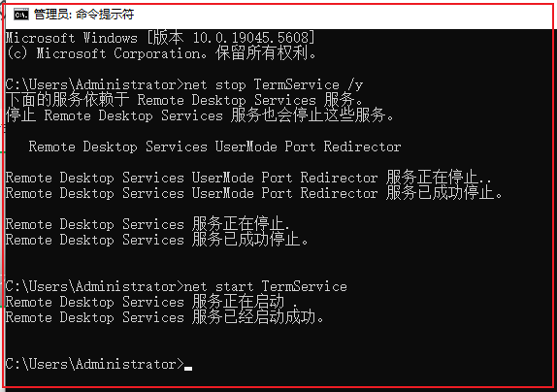Click the window title '管理员: 命令提示符'
This screenshot has width=557, height=392.
[x=83, y=15]
